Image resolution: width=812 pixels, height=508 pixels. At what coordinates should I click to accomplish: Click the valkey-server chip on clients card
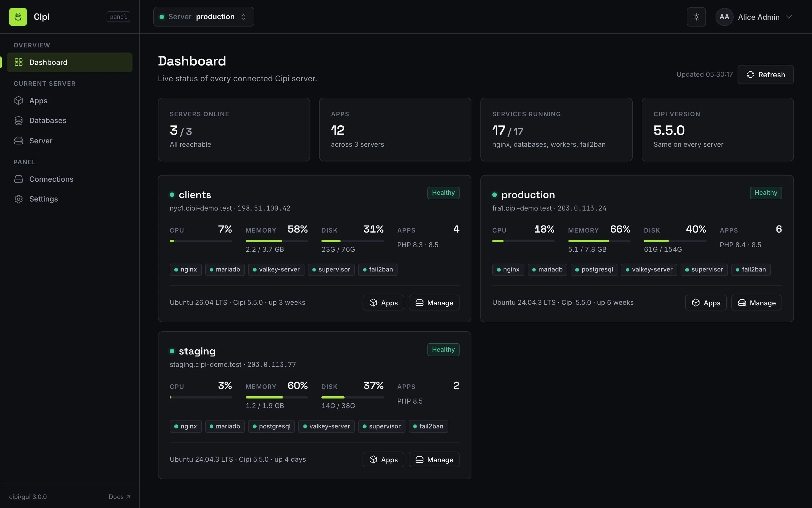(276, 270)
